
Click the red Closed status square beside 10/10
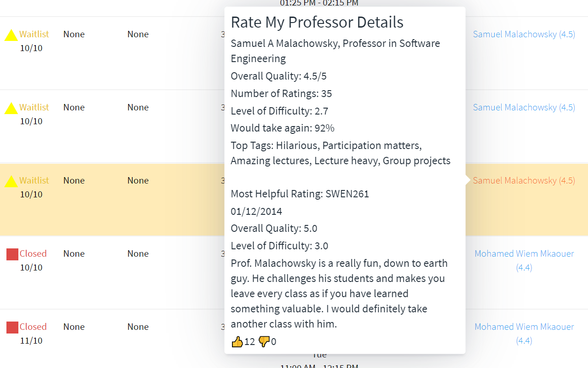(12, 254)
